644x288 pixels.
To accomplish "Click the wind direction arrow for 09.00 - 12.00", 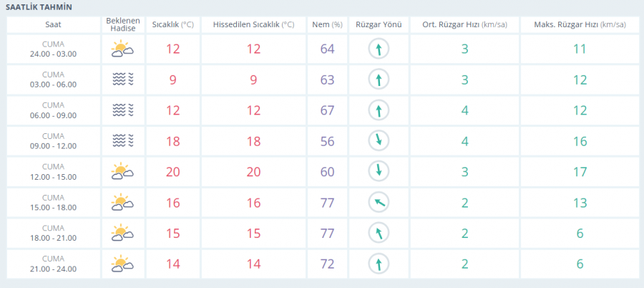I will 379,141.
